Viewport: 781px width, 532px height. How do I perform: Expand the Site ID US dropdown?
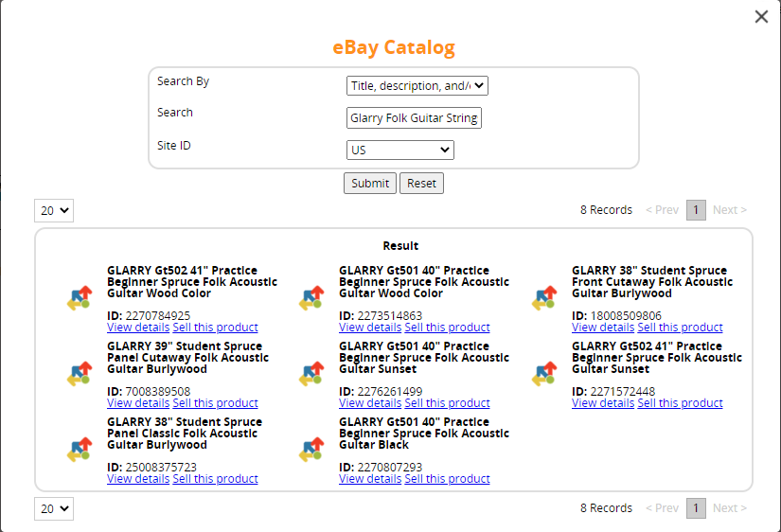399,150
